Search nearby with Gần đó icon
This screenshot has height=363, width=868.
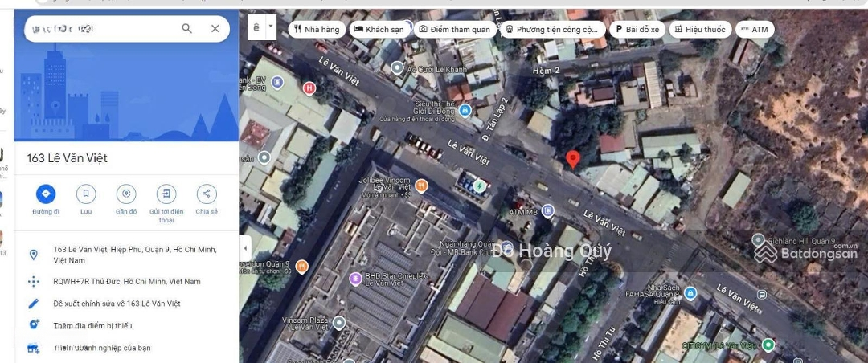tap(126, 194)
